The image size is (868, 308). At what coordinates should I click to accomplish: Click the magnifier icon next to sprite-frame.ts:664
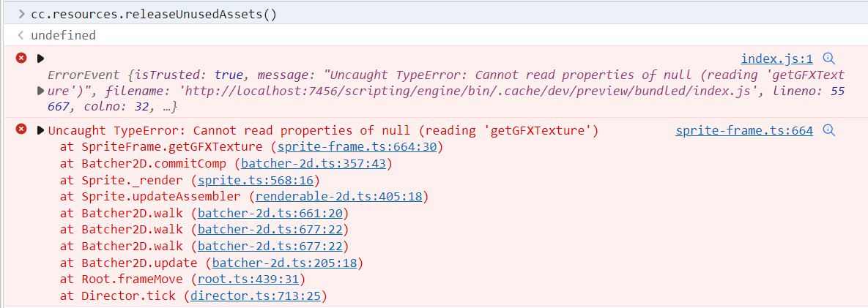click(x=829, y=131)
